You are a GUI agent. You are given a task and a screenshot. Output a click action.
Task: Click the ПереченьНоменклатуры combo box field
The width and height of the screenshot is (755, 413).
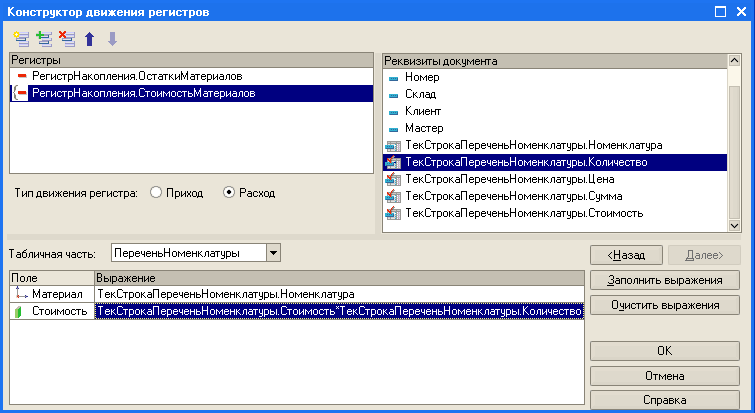(188, 254)
